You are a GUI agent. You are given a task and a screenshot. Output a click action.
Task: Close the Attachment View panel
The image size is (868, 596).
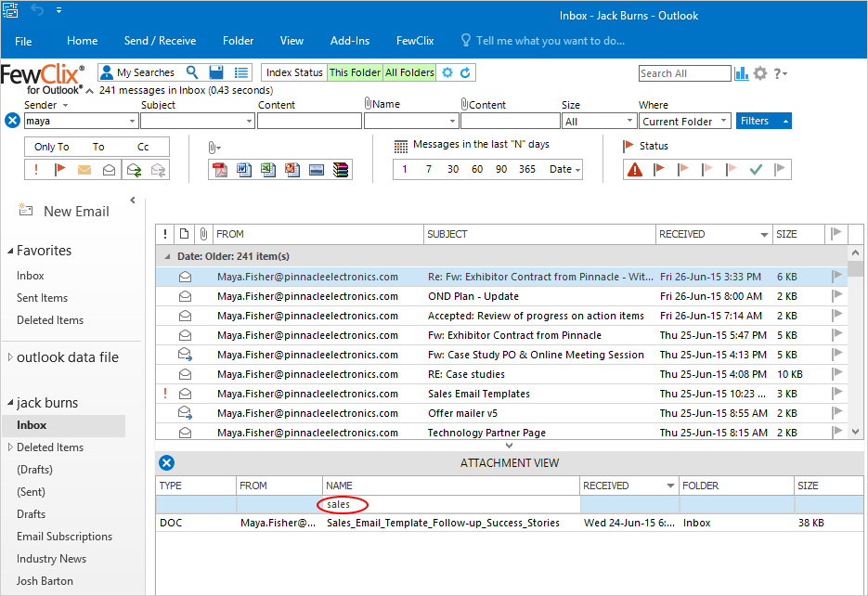tap(166, 463)
